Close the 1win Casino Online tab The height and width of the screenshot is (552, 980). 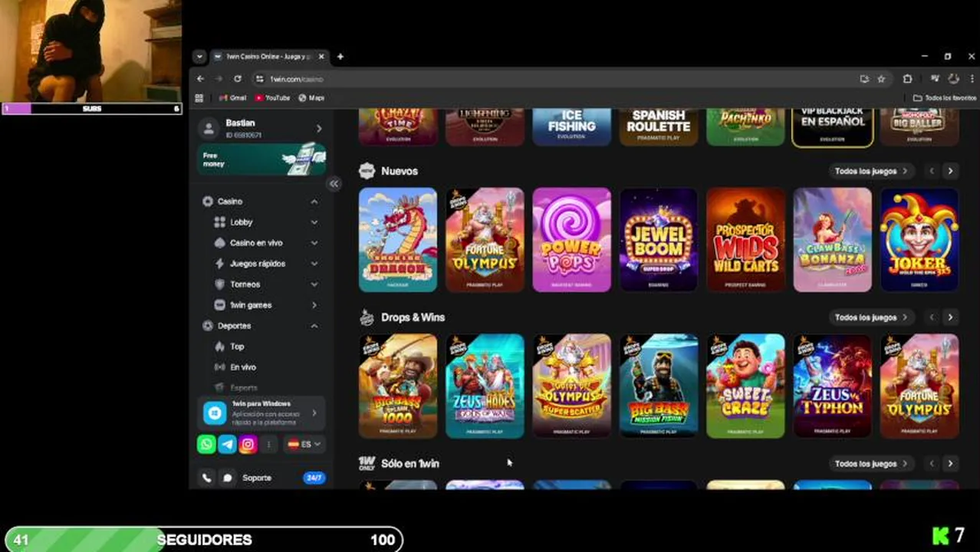click(x=321, y=57)
